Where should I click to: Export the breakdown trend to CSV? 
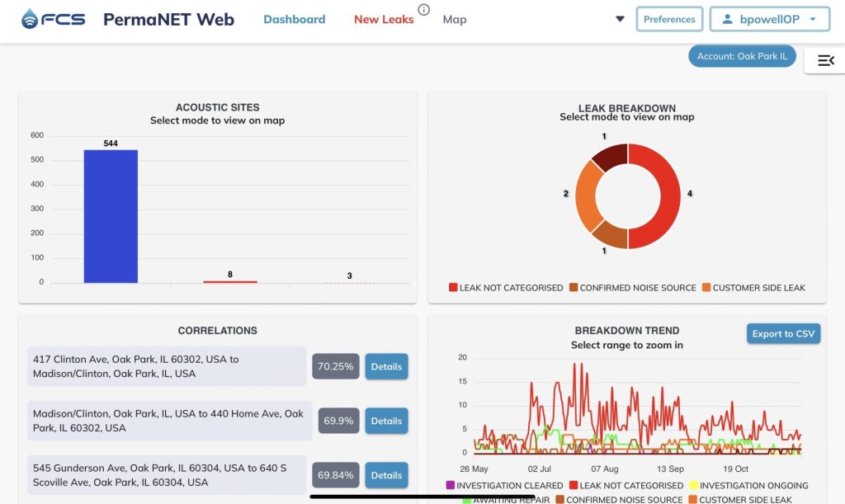[784, 334]
